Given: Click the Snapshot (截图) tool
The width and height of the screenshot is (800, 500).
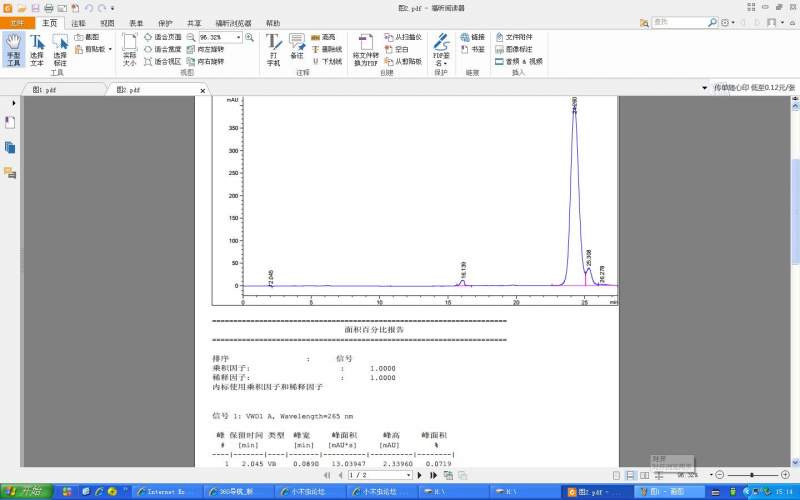Looking at the screenshot, I should pos(87,37).
